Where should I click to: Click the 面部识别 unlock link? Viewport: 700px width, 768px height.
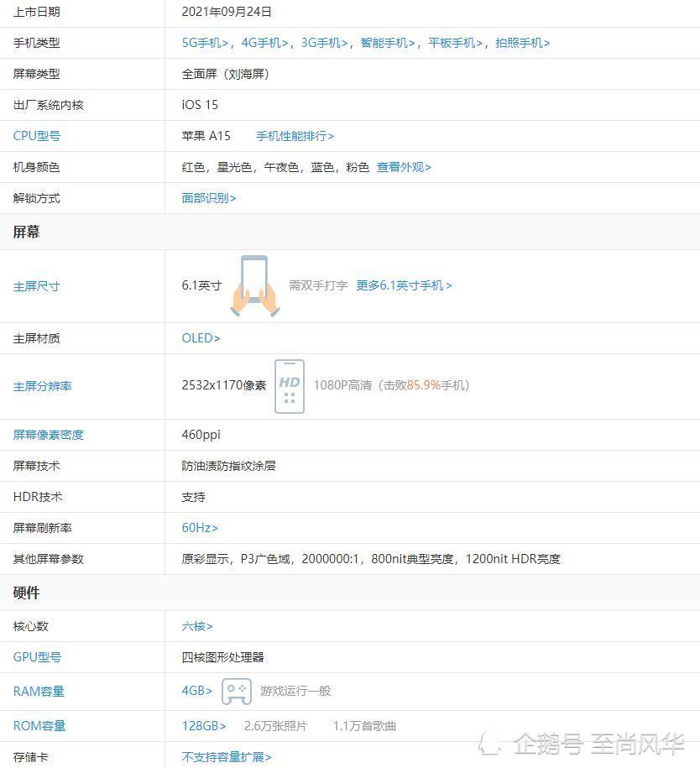tap(209, 198)
